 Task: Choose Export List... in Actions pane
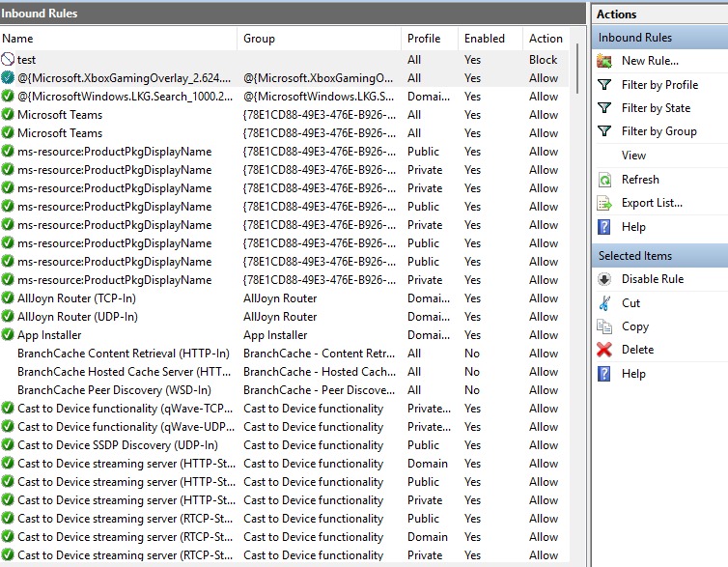point(652,203)
